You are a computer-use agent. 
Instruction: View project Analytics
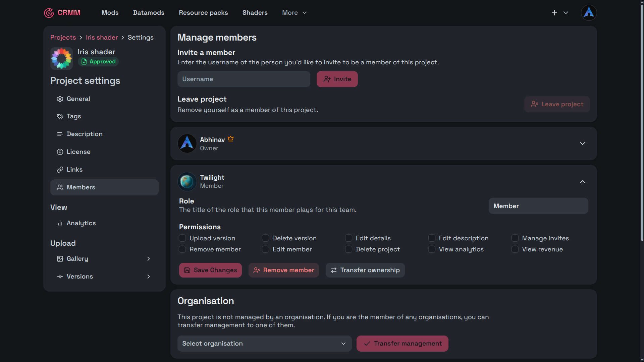point(104,223)
